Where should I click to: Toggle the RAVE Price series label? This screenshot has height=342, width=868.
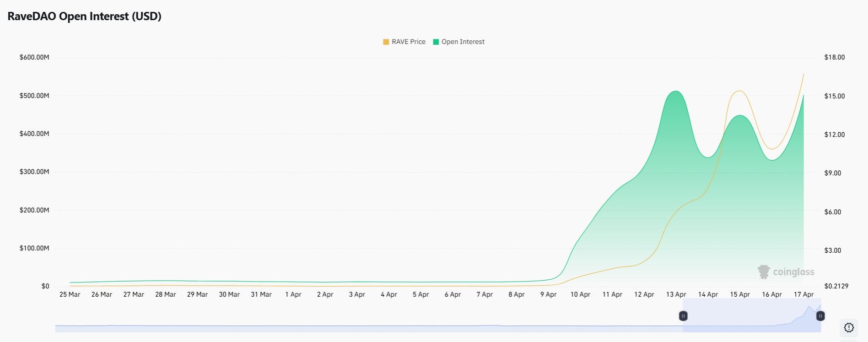click(409, 42)
